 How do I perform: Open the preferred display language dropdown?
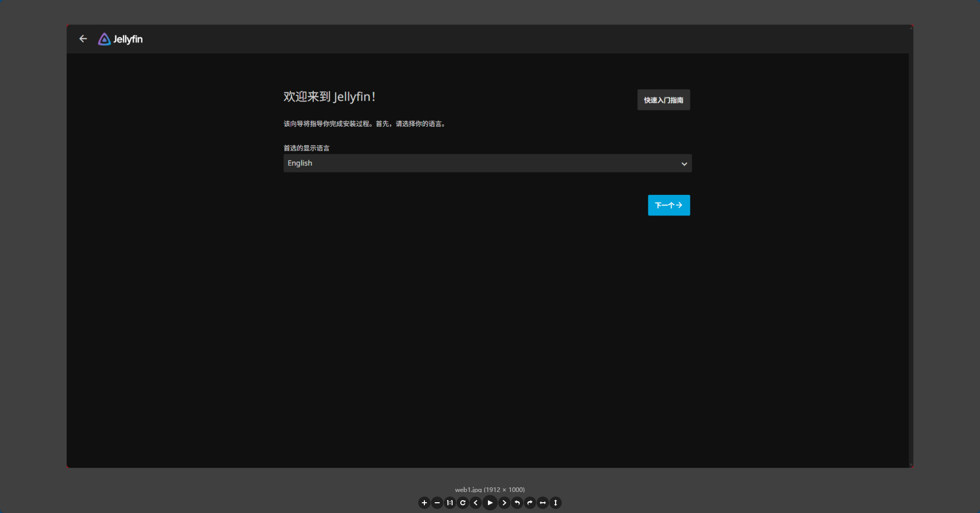point(487,163)
